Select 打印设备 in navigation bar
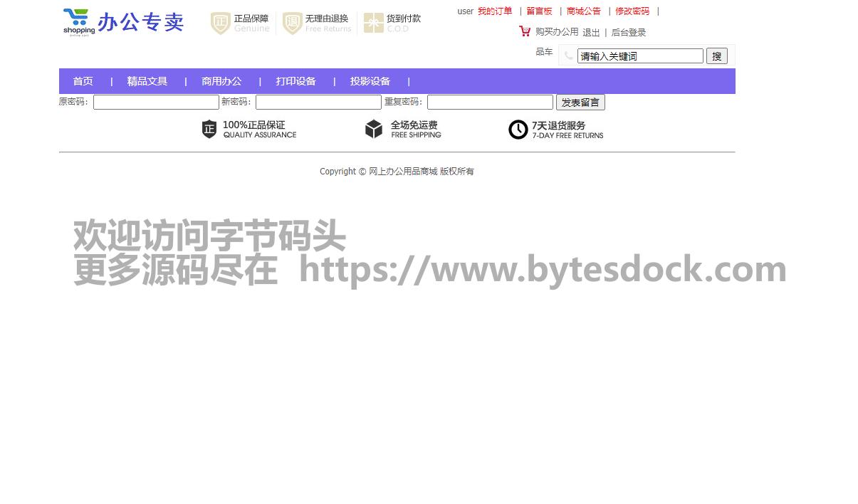This screenshot has width=858, height=504. tap(295, 81)
